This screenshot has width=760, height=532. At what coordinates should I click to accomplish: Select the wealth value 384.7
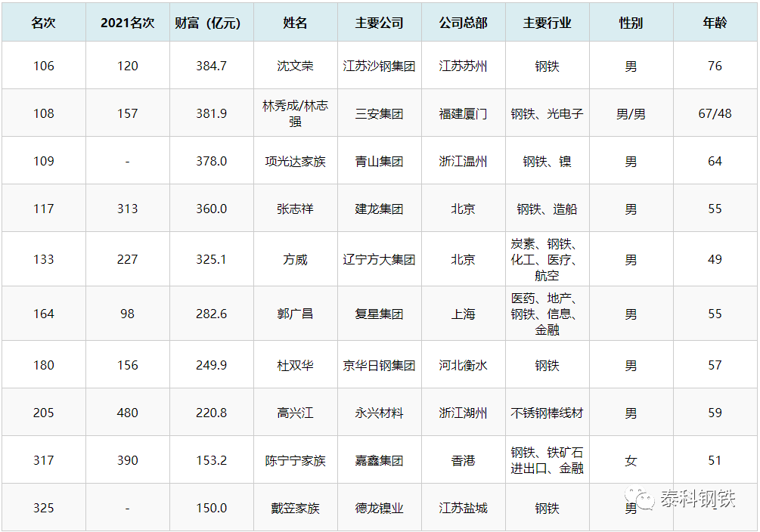pos(211,66)
